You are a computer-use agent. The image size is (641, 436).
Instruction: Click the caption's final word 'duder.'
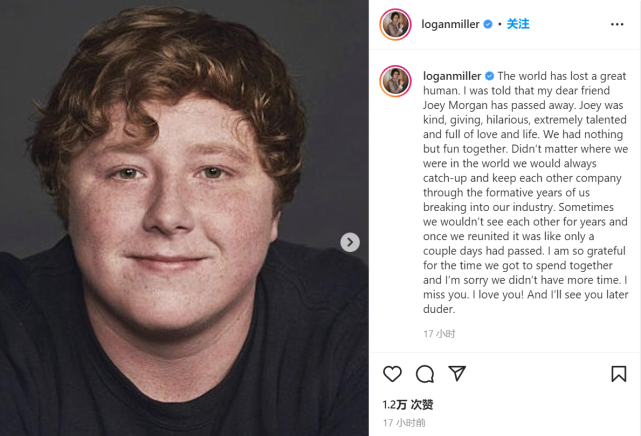(x=441, y=309)
